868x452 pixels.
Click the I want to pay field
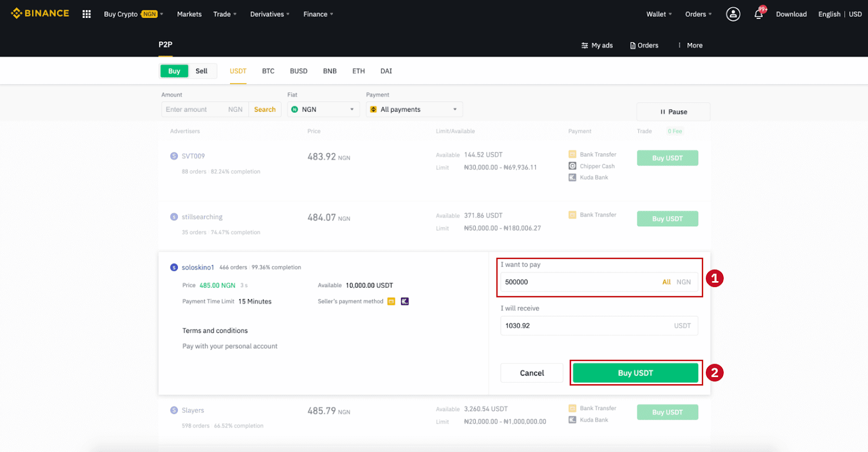pyautogui.click(x=599, y=282)
